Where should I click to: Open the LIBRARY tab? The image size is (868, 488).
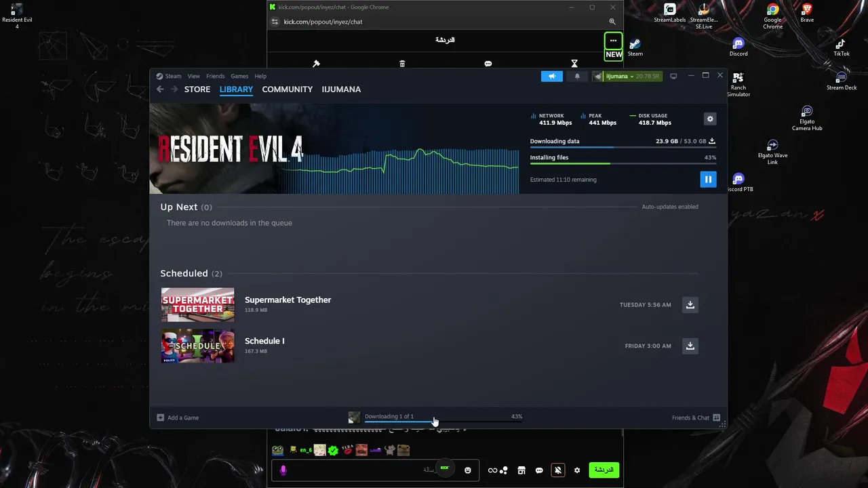pyautogui.click(x=236, y=89)
